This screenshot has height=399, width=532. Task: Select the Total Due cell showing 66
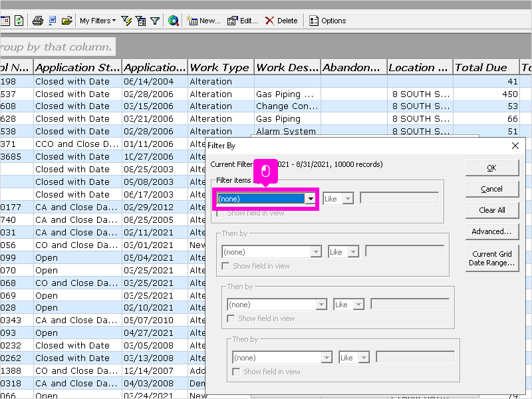click(x=487, y=119)
